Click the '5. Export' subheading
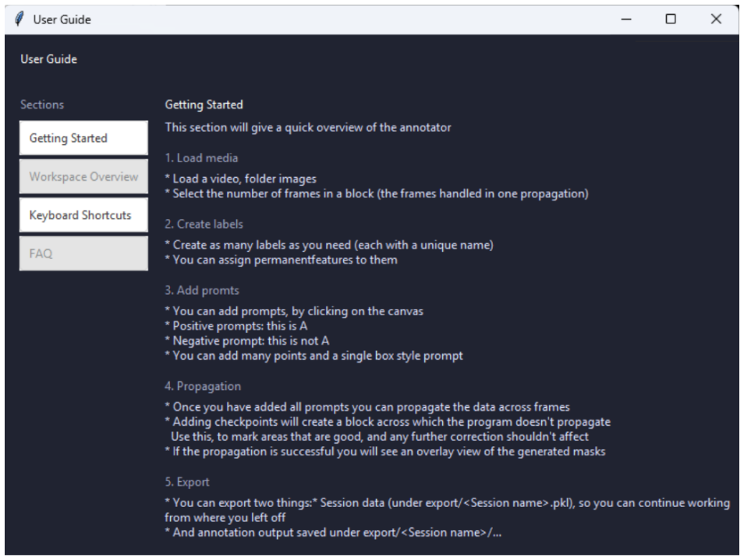Screen dimensions: 744x560 point(187,482)
